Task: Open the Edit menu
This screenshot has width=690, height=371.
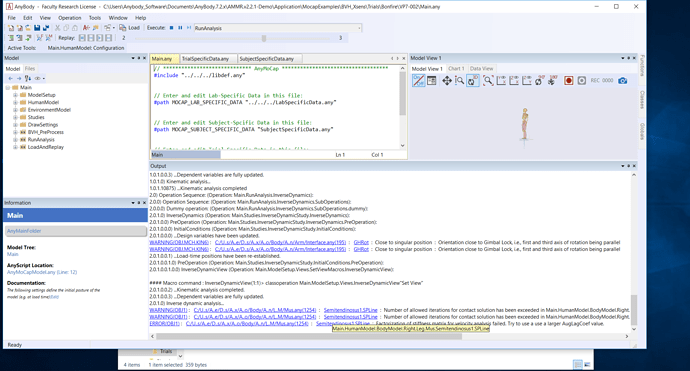Action: pyautogui.click(x=28, y=18)
